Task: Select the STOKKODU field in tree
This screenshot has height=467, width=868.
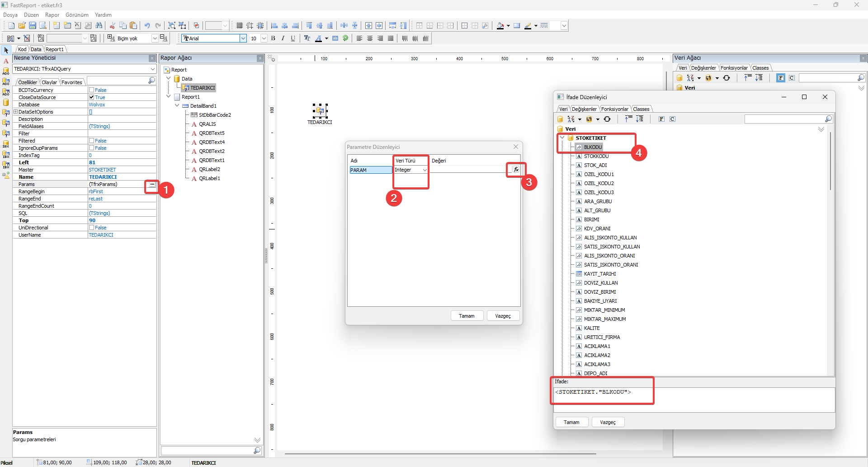Action: (596, 156)
